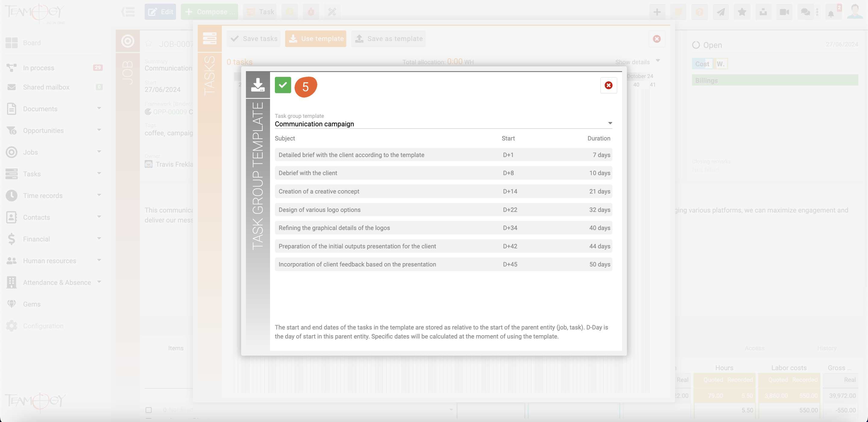This screenshot has height=422, width=868.
Task: Close the task group template dialog
Action: (609, 85)
